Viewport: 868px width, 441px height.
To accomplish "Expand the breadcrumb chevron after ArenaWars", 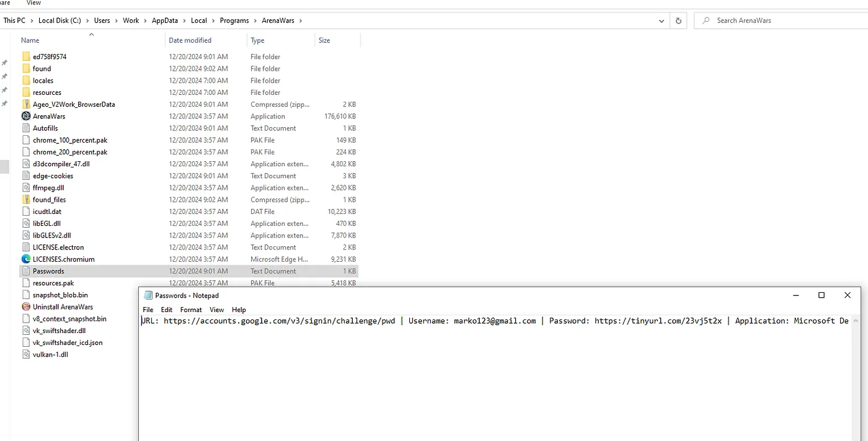I will tap(302, 20).
